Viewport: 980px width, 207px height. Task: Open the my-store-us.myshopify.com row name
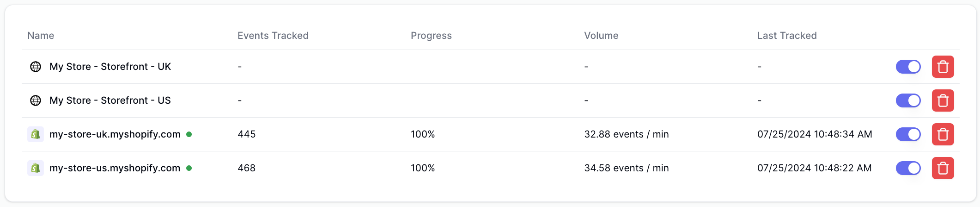115,168
